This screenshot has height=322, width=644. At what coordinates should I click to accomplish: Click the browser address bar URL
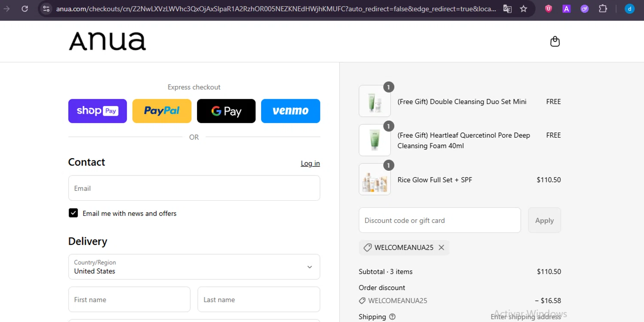[276, 9]
